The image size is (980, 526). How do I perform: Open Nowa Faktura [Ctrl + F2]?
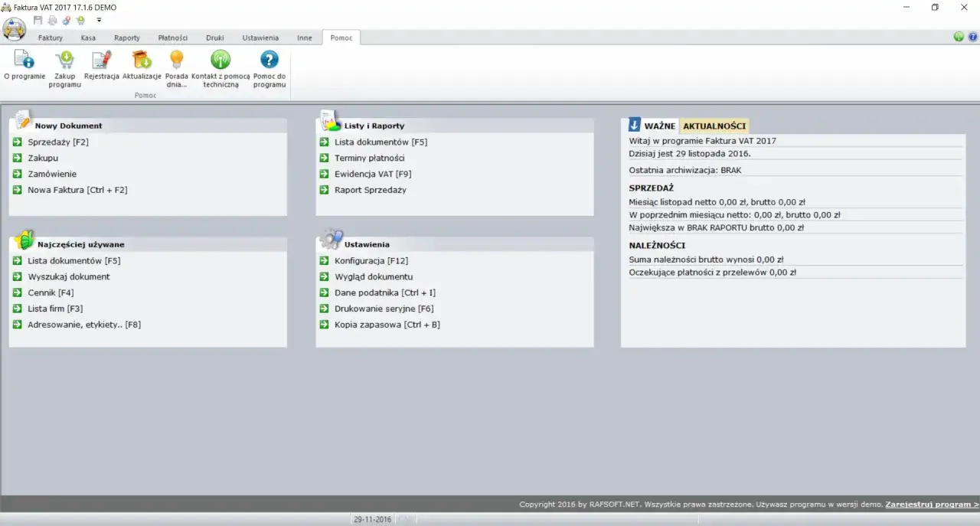pos(77,190)
